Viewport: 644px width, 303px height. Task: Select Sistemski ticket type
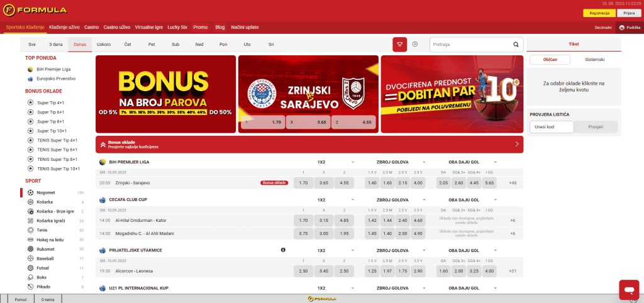(594, 60)
